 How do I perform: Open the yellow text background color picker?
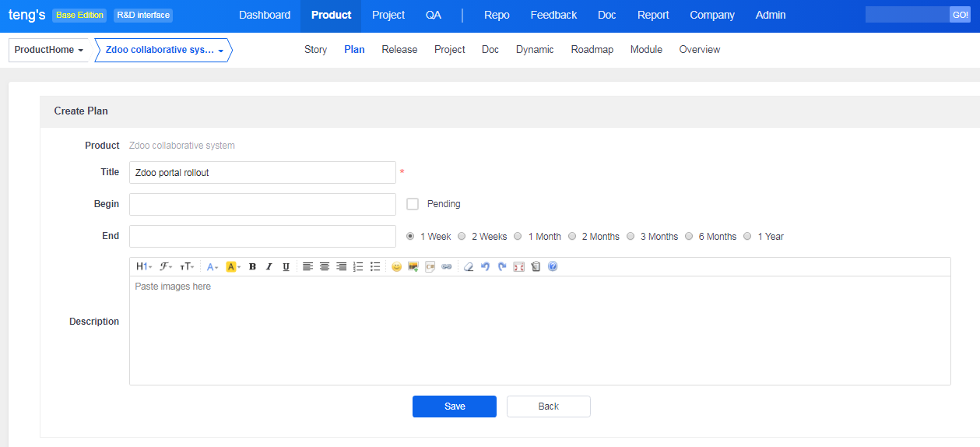pyautogui.click(x=233, y=267)
